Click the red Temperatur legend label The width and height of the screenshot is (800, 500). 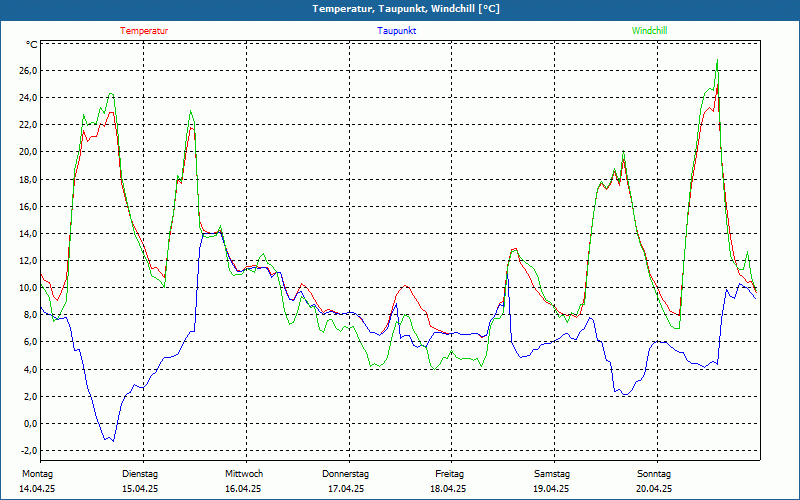[x=144, y=31]
